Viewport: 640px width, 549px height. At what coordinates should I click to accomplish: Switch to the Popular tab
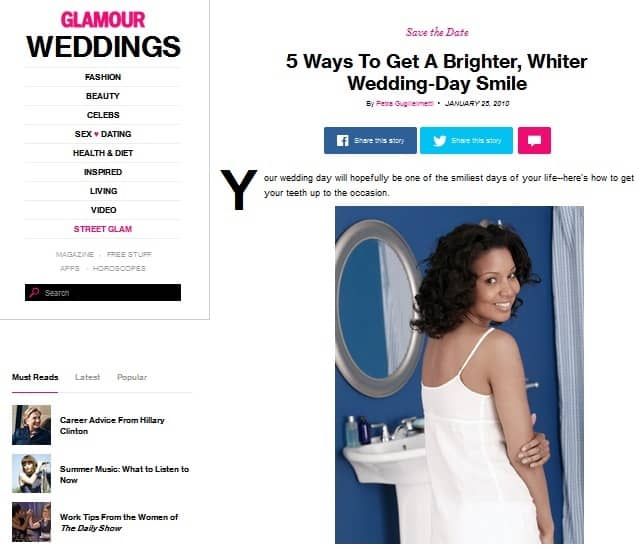coord(132,377)
